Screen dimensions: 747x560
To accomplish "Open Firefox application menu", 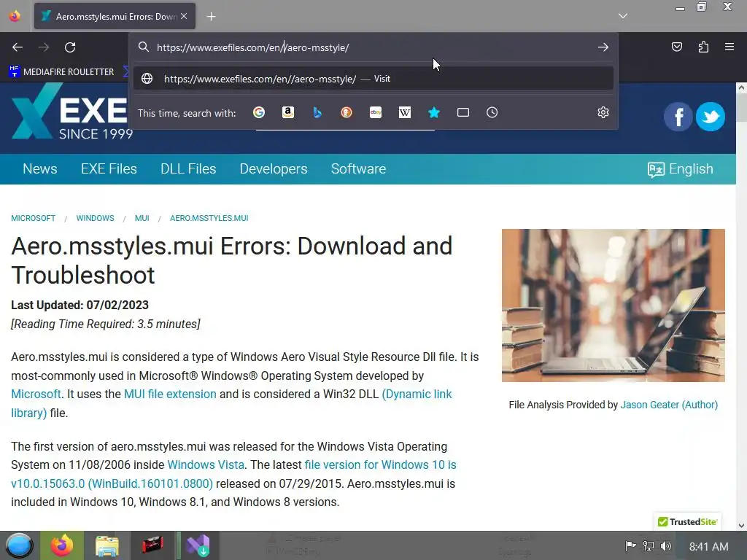I will (729, 47).
